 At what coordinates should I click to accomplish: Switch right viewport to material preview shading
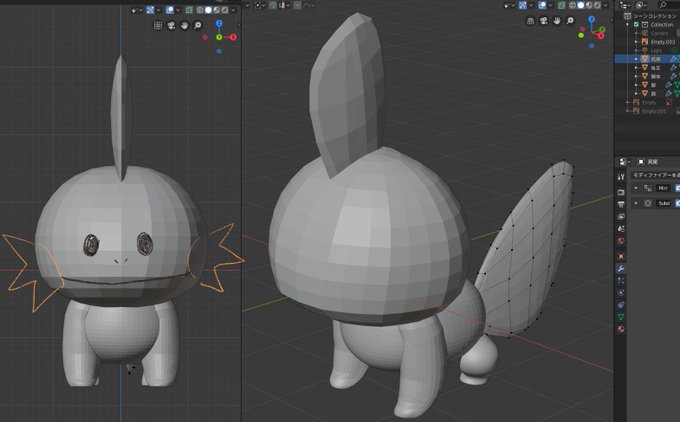tap(589, 5)
